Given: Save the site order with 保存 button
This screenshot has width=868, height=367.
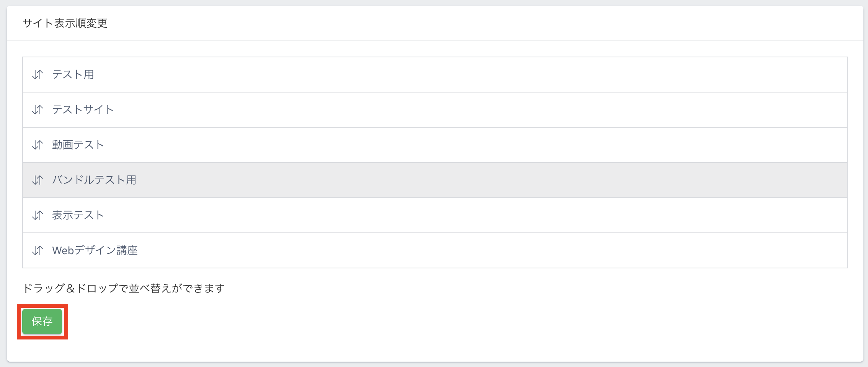Looking at the screenshot, I should click(x=42, y=322).
